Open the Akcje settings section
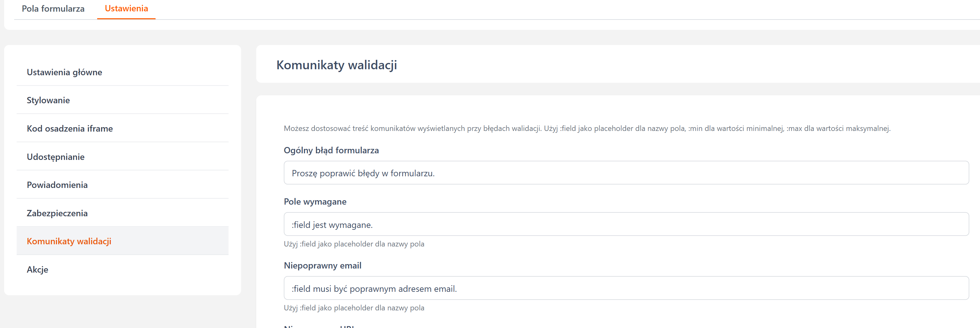Image resolution: width=980 pixels, height=328 pixels. coord(37,269)
